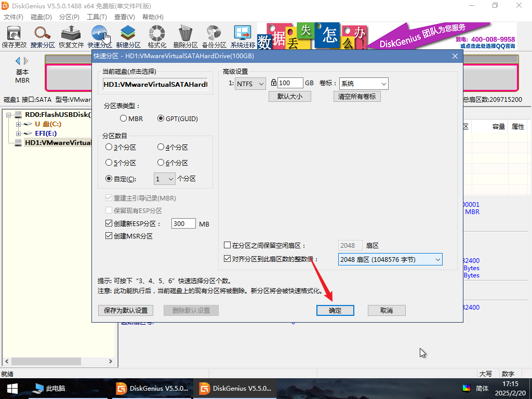
Task: Select the U 盘(C:) drive in tree
Action: pyautogui.click(x=48, y=124)
